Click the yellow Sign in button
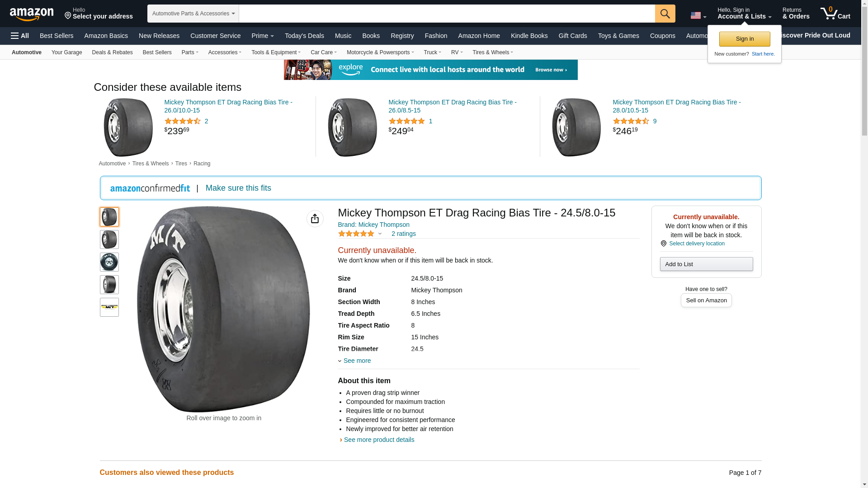 tap(744, 39)
